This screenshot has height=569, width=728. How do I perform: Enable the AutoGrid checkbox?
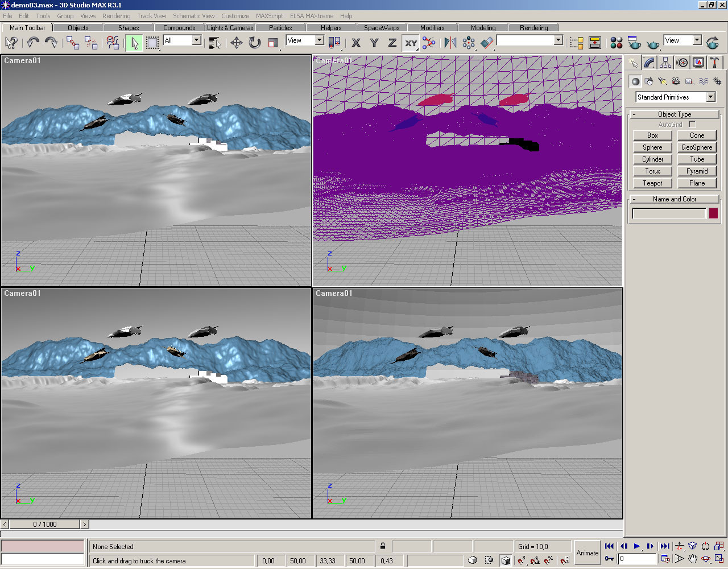[x=692, y=124]
